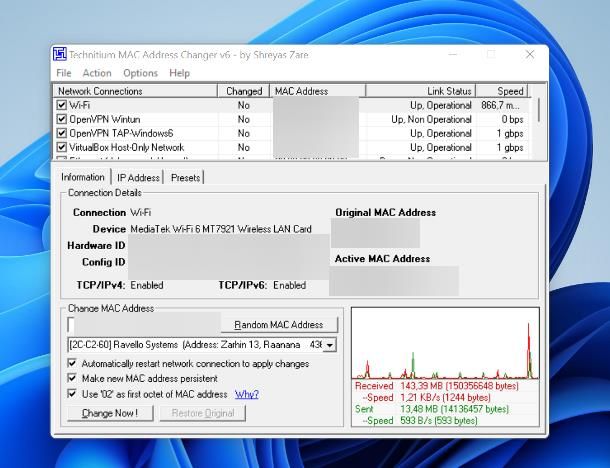Close the MAC Address Changer window
The height and width of the screenshot is (468, 610).
tap(529, 54)
